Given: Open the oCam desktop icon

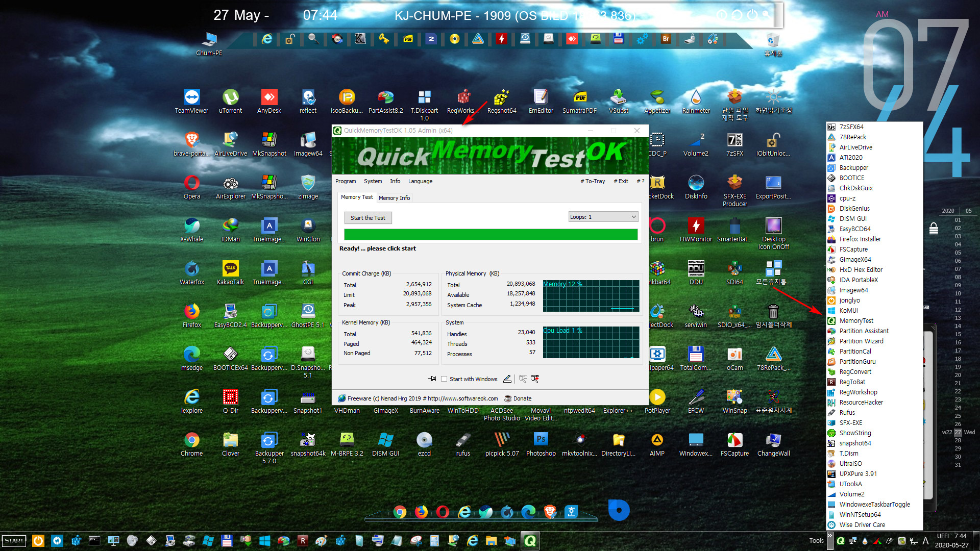Looking at the screenshot, I should tap(734, 358).
